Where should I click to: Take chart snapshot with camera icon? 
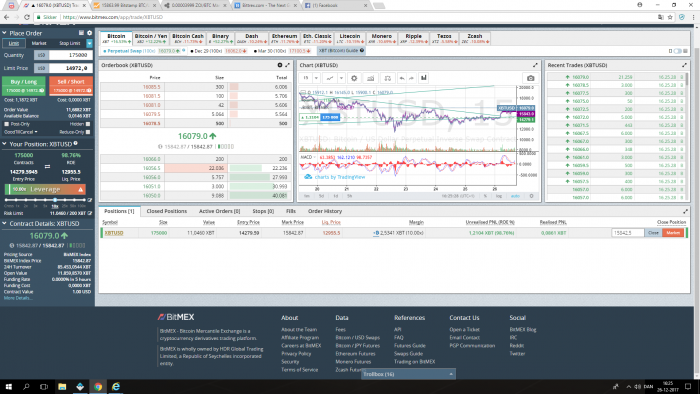pyautogui.click(x=530, y=78)
